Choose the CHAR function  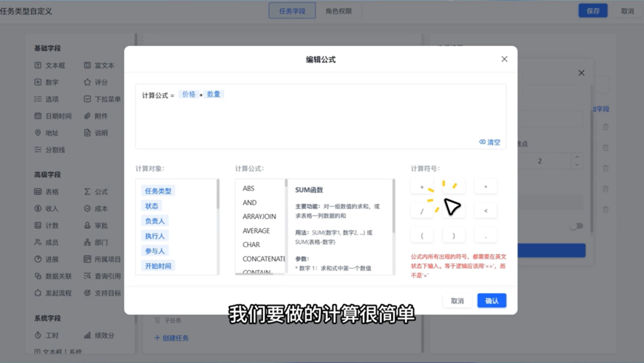pos(251,245)
